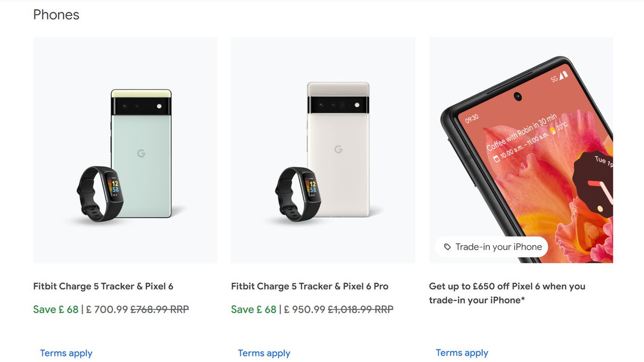Click the tag icon on the trade-in badge
The image size is (644, 362).
(x=447, y=247)
